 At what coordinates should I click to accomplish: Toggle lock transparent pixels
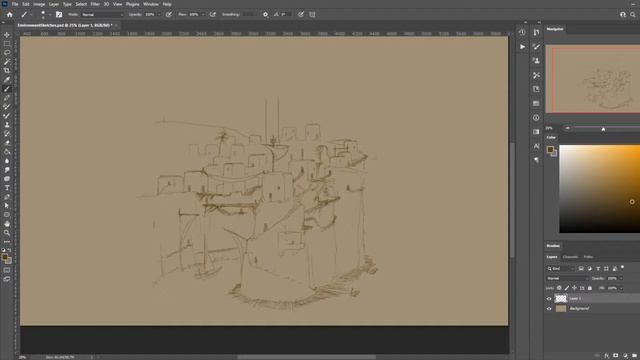pyautogui.click(x=559, y=288)
